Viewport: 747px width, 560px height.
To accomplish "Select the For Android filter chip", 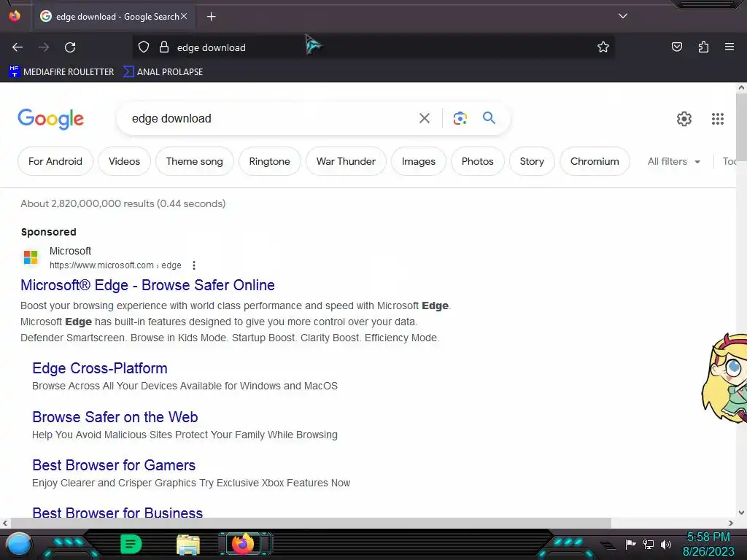I will [x=55, y=161].
